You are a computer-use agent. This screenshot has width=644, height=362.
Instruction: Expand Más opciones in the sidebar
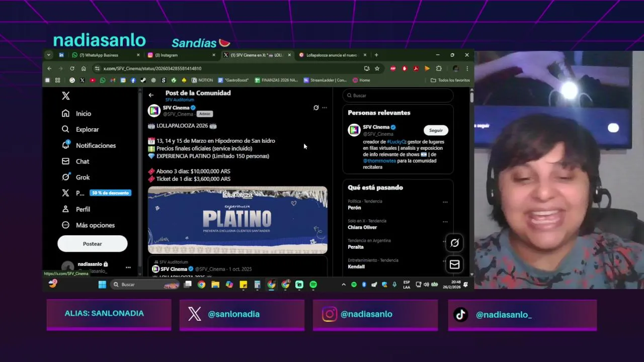point(88,225)
